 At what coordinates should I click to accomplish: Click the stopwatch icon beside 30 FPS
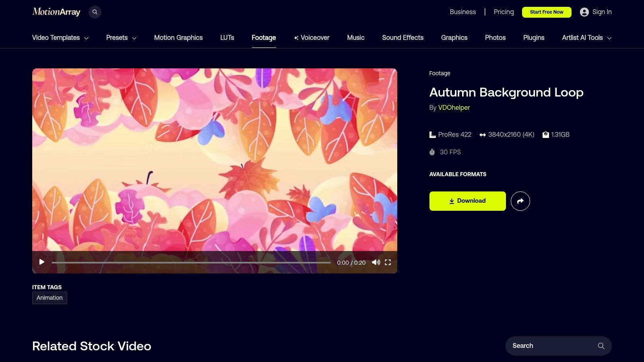pos(432,152)
